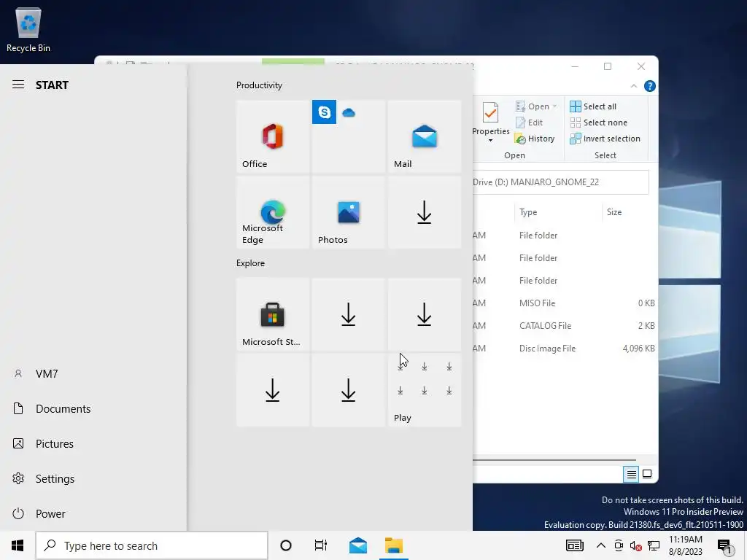
Task: Click Select all in Explorer
Action: coord(593,106)
